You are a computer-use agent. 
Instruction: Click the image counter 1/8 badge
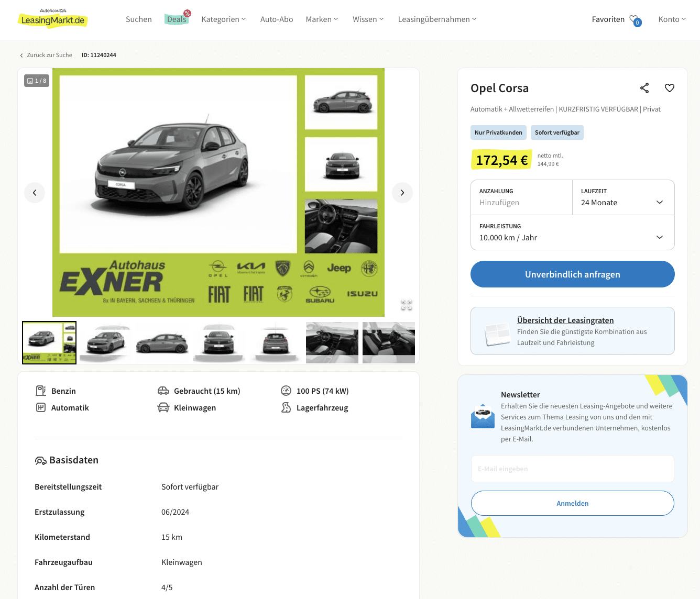[x=37, y=81]
